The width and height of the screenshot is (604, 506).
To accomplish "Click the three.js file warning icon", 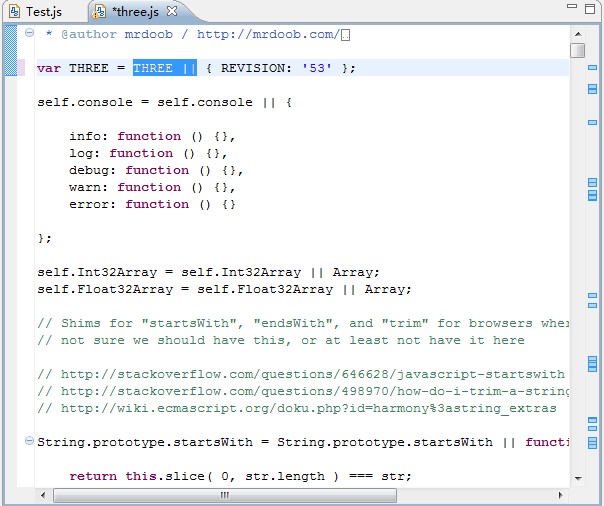I will pos(99,12).
